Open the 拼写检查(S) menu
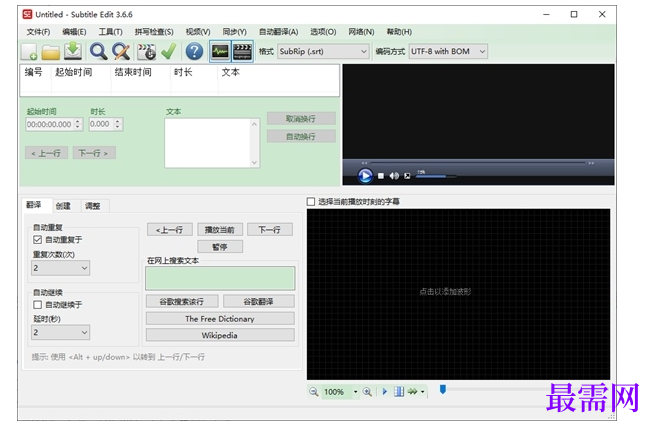This screenshot has width=658, height=429. coord(154,32)
